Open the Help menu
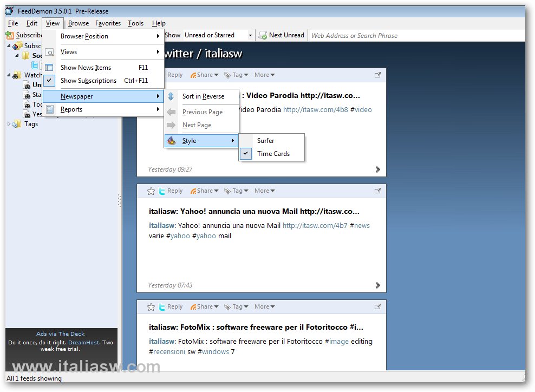Image resolution: width=535 pixels, height=392 pixels. (x=159, y=23)
